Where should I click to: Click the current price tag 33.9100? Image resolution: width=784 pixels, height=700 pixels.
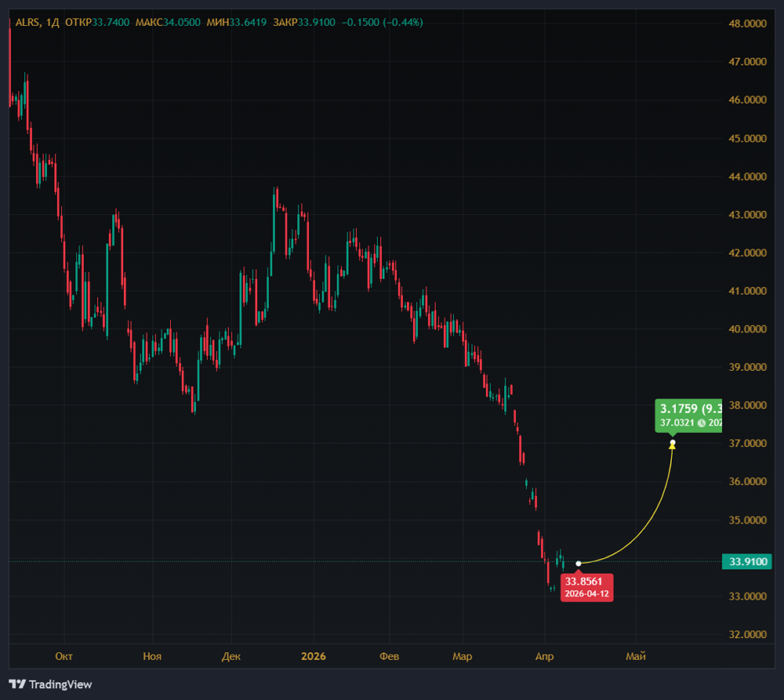(x=747, y=561)
